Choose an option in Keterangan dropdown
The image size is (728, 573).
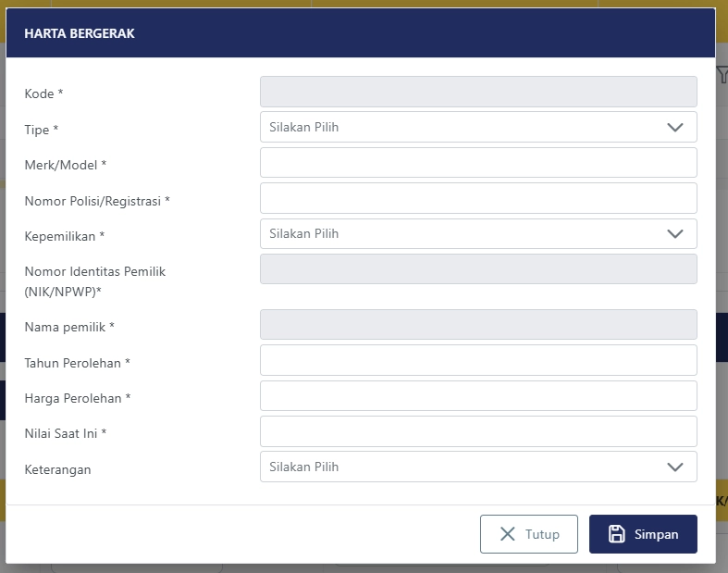[x=463, y=467]
